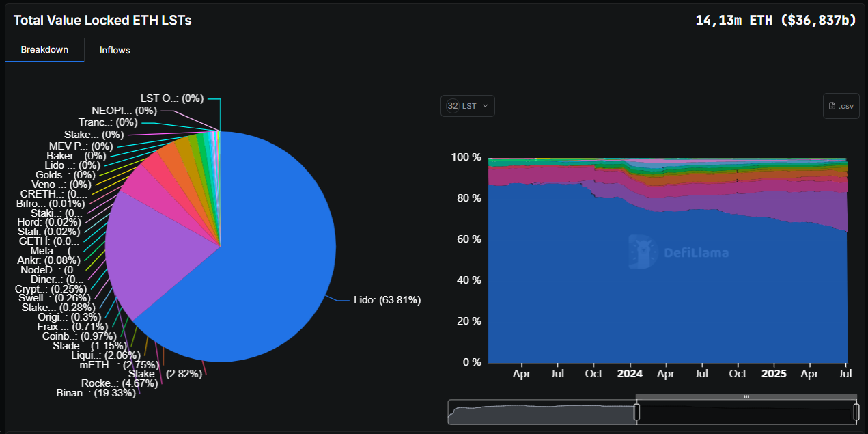Switch to the Breakdown tab
868x434 pixels.
click(44, 50)
